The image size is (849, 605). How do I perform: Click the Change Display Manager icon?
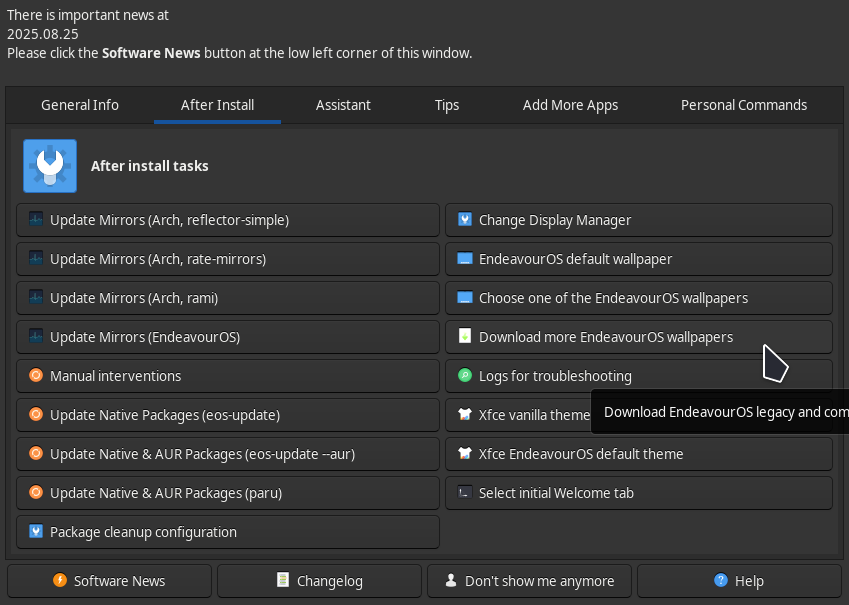[x=464, y=220]
